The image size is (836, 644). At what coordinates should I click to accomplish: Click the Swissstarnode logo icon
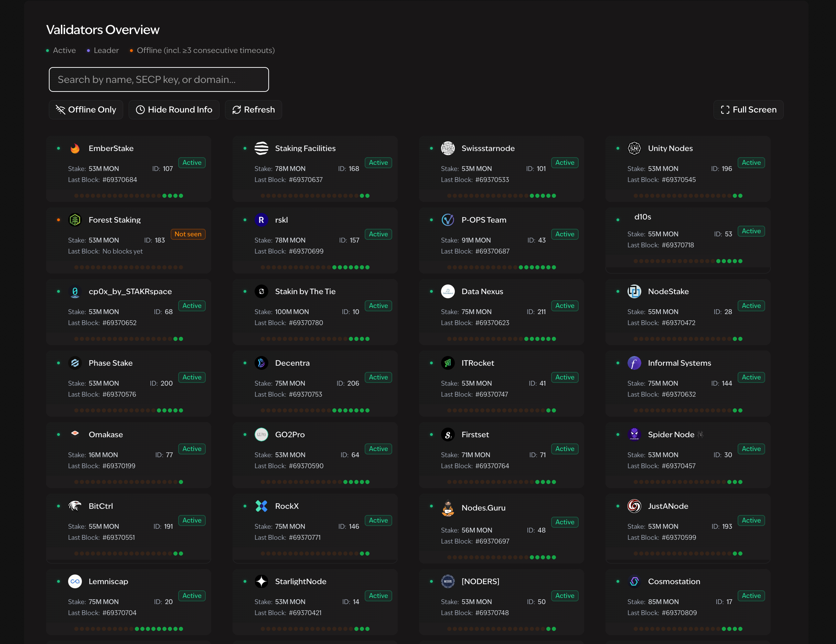tap(448, 148)
